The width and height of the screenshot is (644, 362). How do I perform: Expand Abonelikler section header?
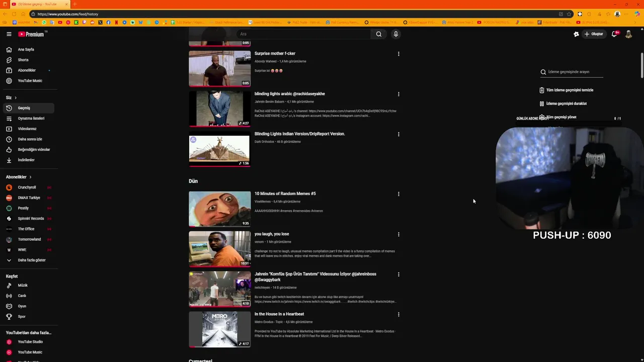(x=19, y=177)
